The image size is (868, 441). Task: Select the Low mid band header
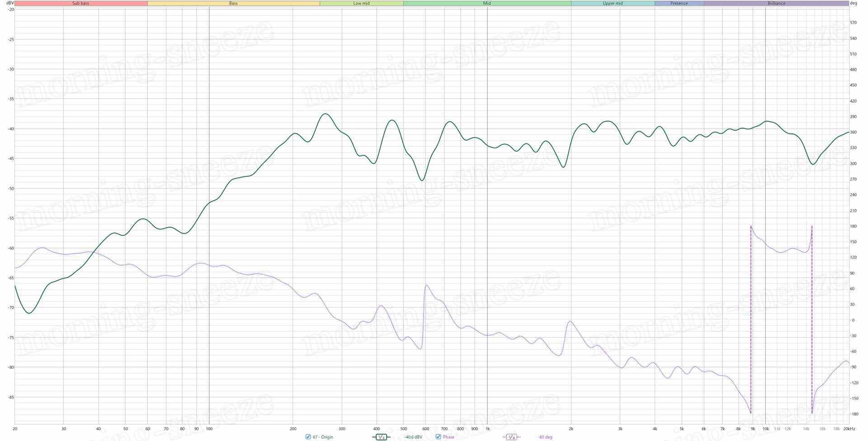361,3
